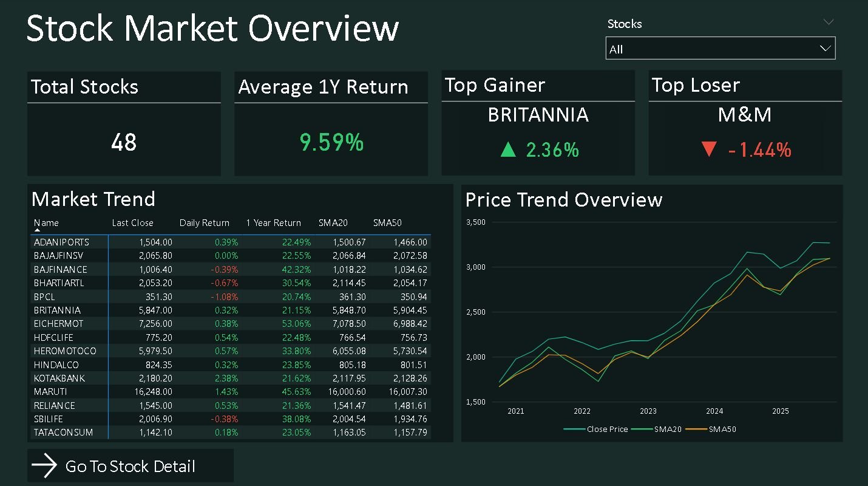This screenshot has width=868, height=486.
Task: Click KOTAKBANK's Daily Return 2.38%
Action: point(226,378)
